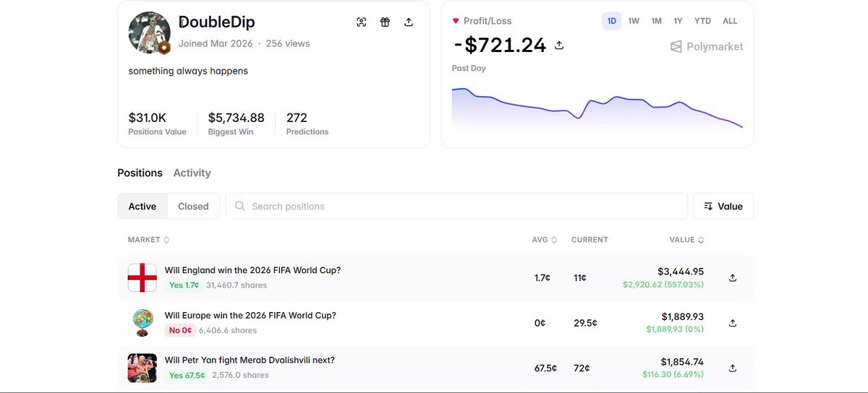Click the 'Yes 67.5¢' badge
Screen dimensions: 868x393
(187, 375)
